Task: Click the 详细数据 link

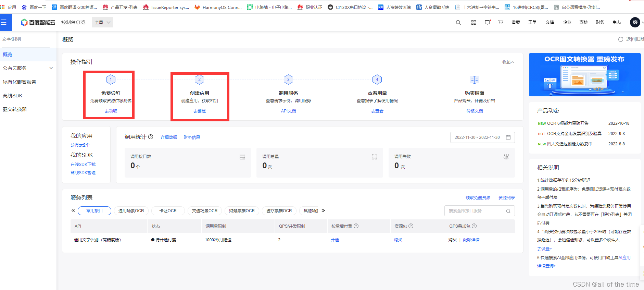Action: [169, 137]
